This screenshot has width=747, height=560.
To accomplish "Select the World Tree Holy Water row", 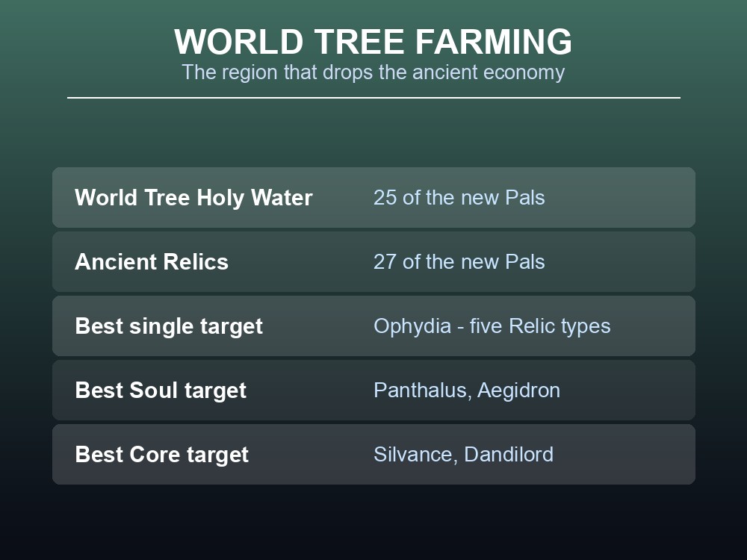I will pos(373,197).
